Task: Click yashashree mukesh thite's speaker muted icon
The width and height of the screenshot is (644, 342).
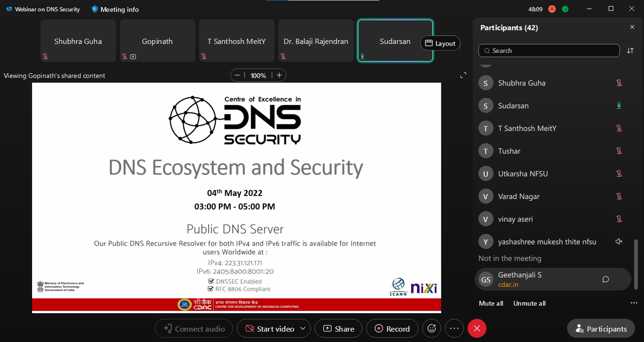Action: pos(619,241)
